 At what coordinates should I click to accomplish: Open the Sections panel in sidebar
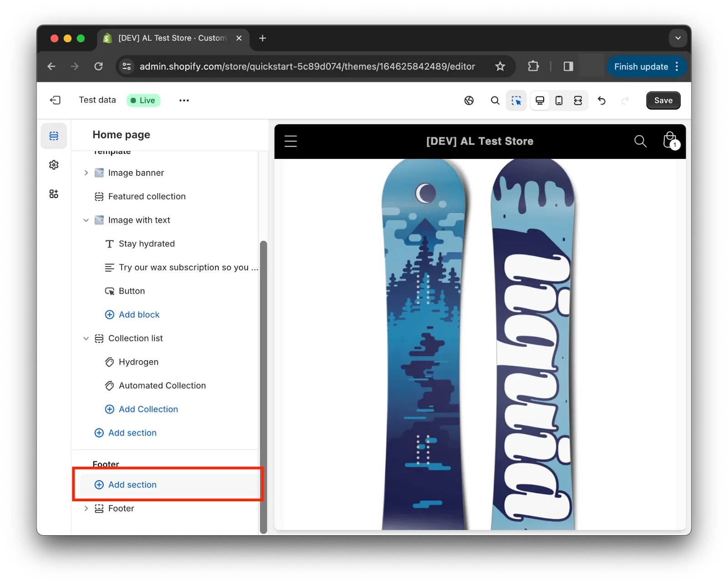pyautogui.click(x=54, y=136)
